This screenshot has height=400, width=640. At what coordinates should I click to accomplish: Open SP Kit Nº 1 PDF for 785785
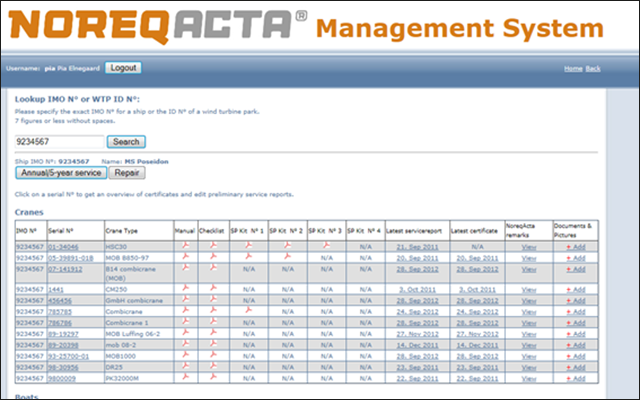click(x=248, y=309)
